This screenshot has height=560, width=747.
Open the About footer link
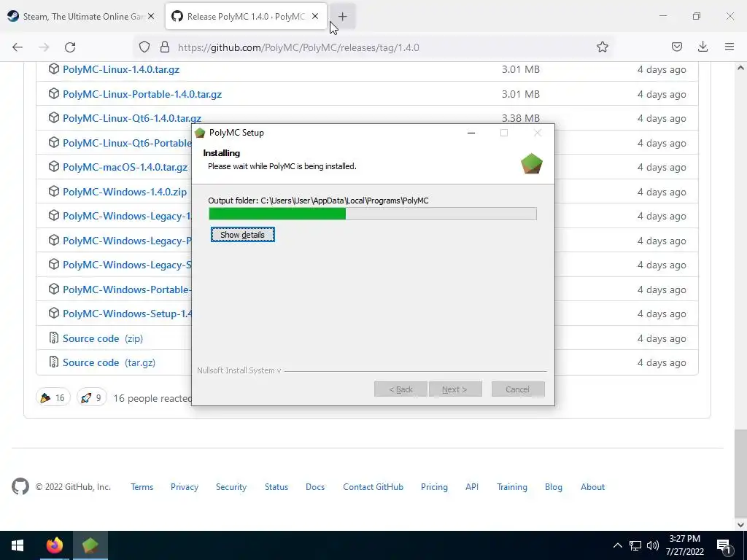[592, 487]
